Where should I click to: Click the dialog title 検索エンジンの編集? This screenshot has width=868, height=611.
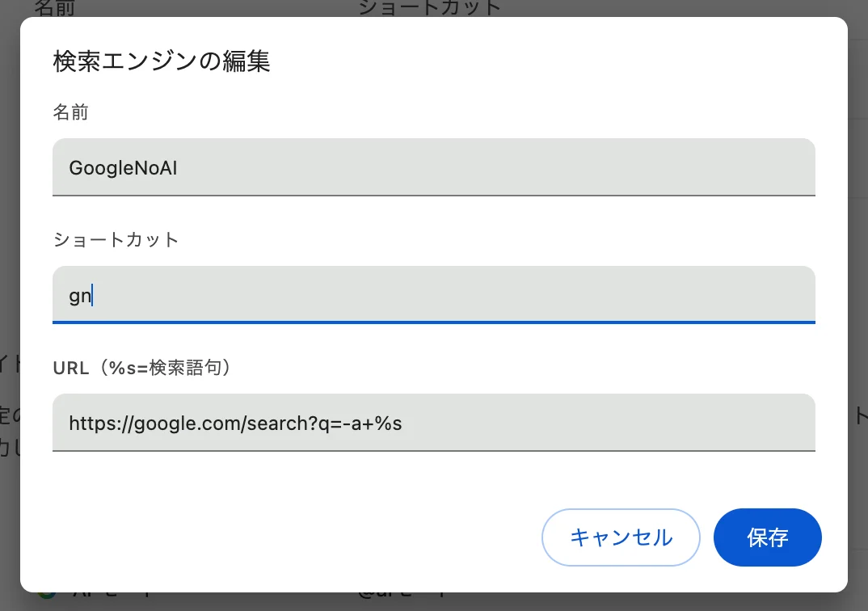click(x=161, y=61)
